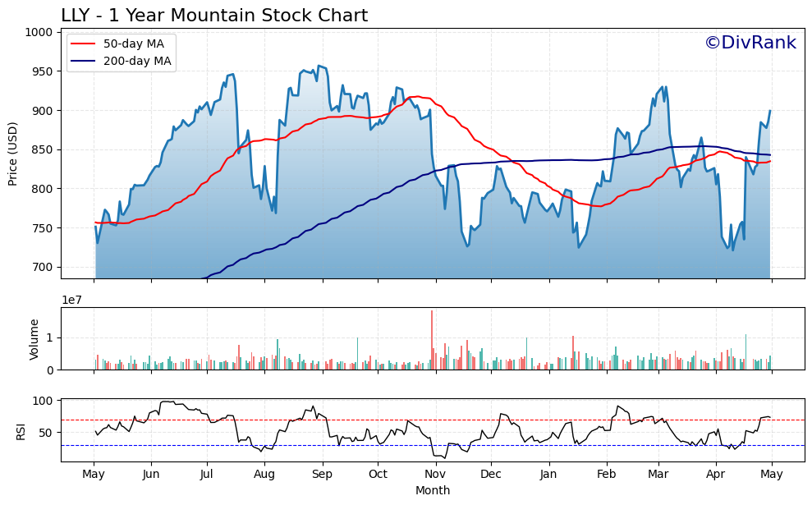Click the 'Jan' month label
The height and width of the screenshot is (505, 812).
coord(548,475)
